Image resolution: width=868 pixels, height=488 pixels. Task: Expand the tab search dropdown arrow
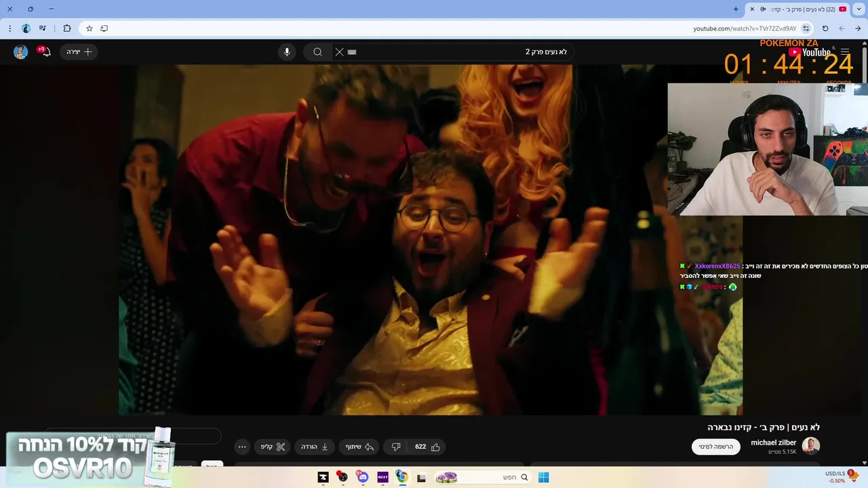point(859,9)
